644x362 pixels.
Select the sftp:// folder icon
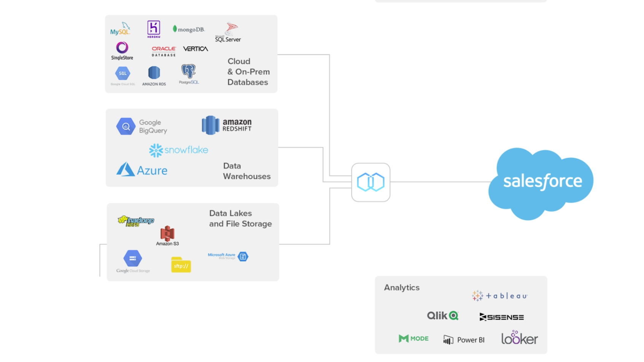point(181,265)
